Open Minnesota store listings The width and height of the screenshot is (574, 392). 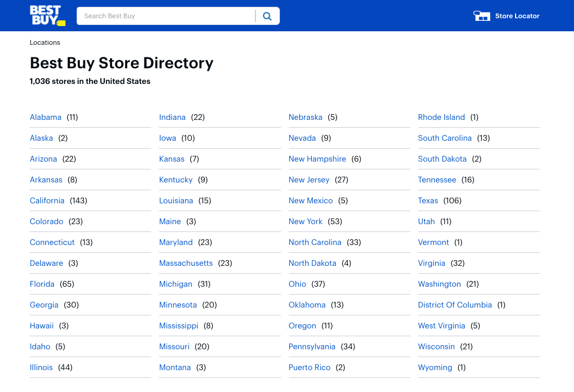(178, 304)
